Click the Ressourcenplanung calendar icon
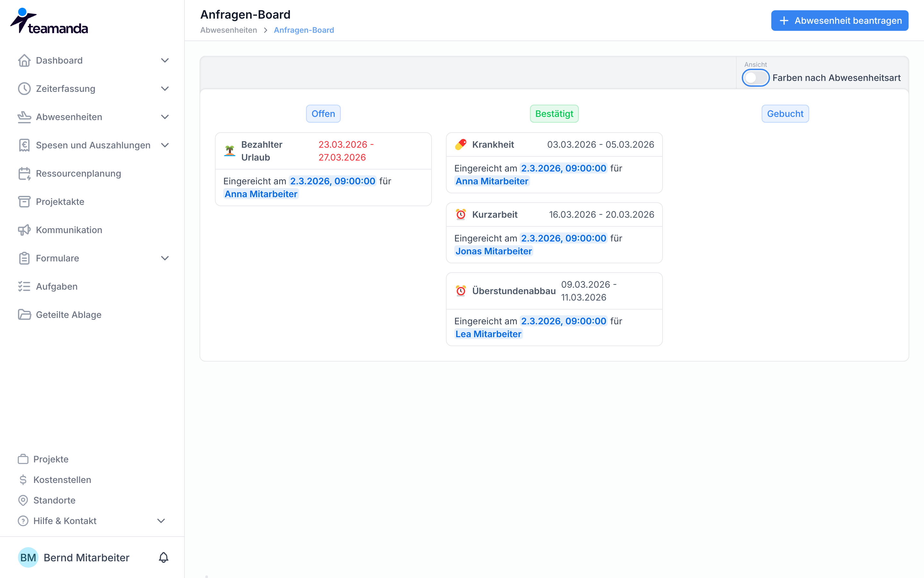The image size is (924, 578). [x=24, y=173]
